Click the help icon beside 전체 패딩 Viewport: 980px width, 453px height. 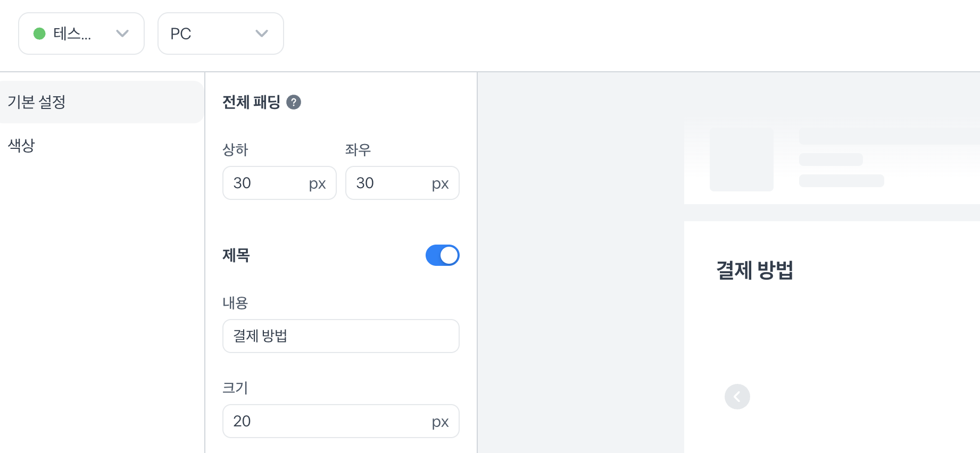pos(294,102)
